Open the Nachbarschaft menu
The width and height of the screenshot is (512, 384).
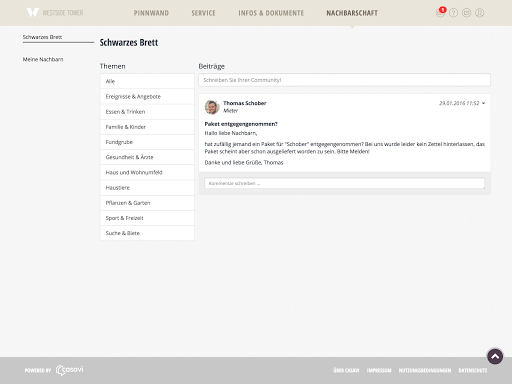click(352, 13)
